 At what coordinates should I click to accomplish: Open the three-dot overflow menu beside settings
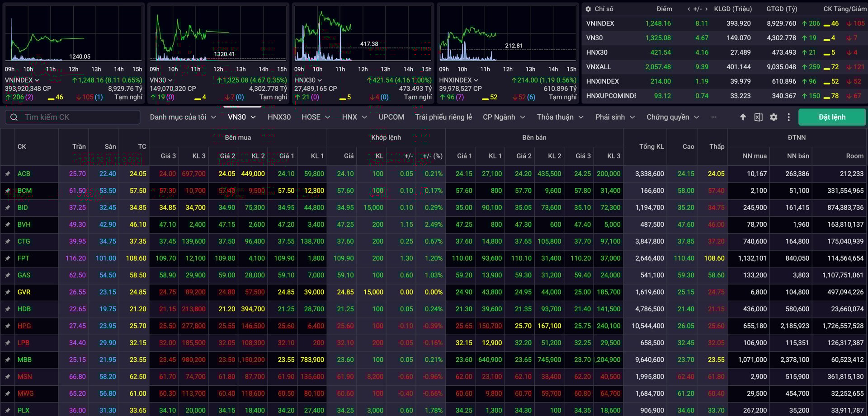pos(789,117)
